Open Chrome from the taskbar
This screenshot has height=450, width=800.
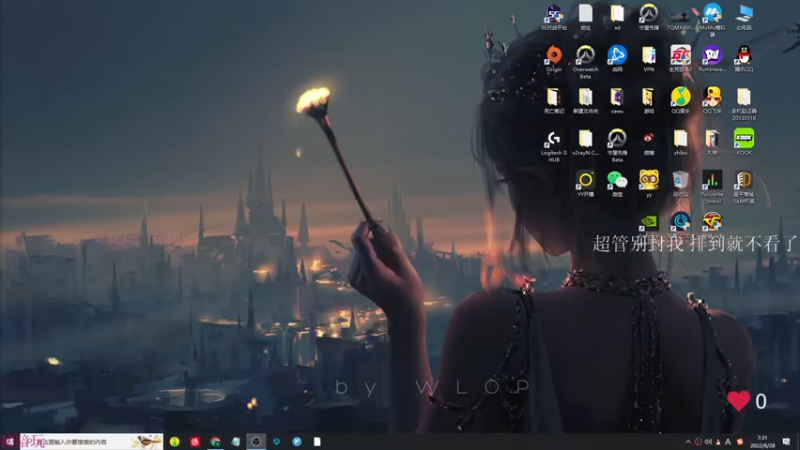pos(215,442)
